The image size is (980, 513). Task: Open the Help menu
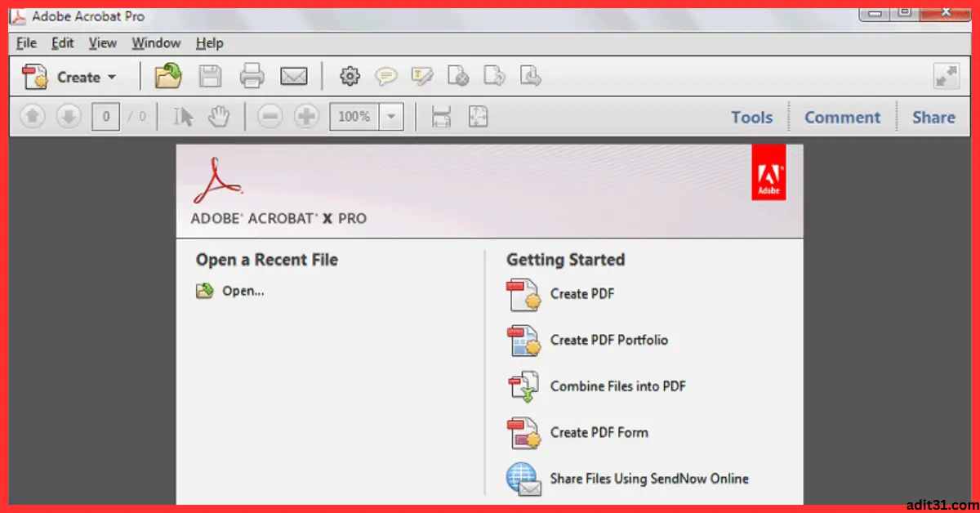(209, 42)
